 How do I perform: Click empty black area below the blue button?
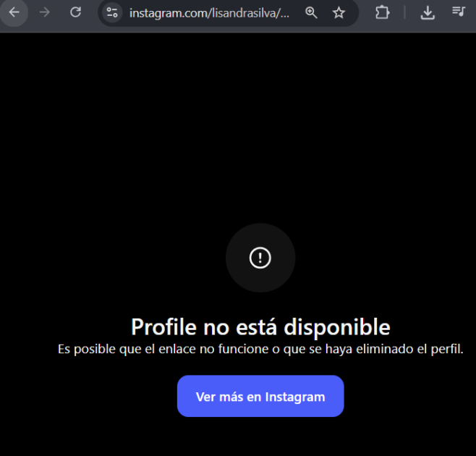point(260,438)
